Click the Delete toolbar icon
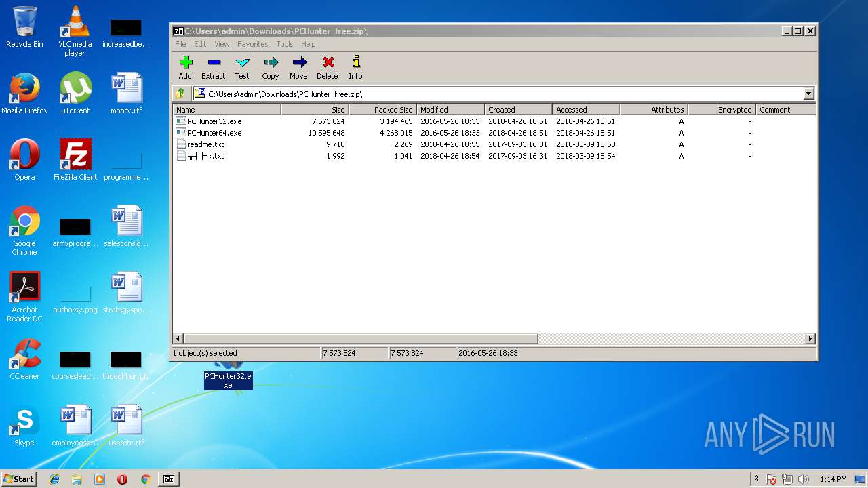 328,68
